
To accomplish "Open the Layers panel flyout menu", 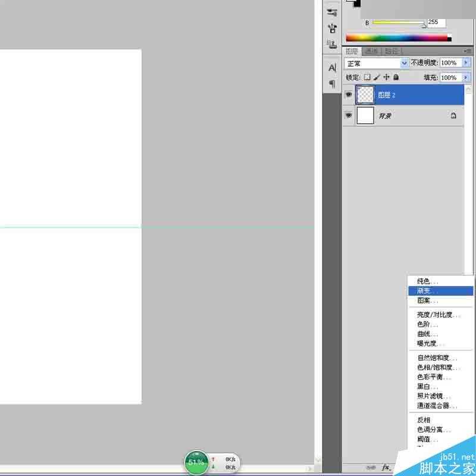I will tap(468, 51).
